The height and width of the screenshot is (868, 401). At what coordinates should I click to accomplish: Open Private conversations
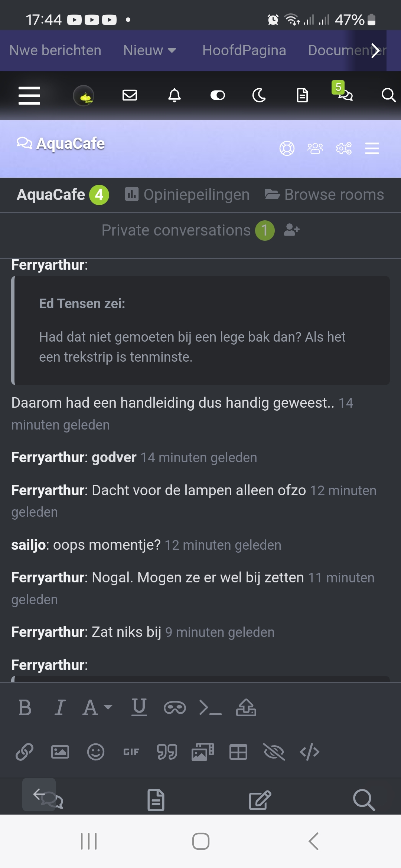[175, 230]
